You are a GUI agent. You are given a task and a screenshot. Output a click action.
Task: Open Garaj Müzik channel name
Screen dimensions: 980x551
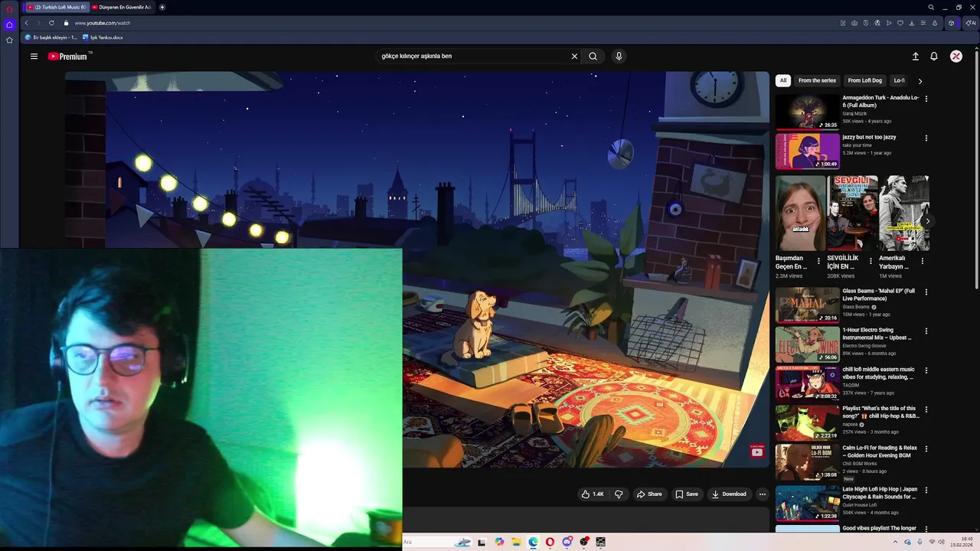click(854, 113)
